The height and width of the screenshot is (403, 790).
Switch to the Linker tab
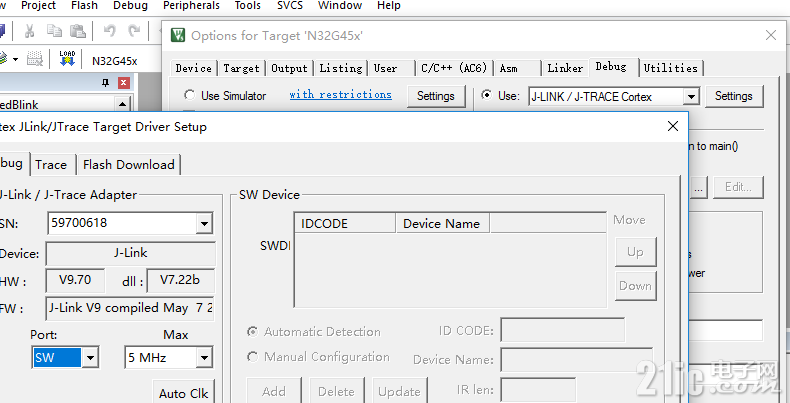pos(565,68)
